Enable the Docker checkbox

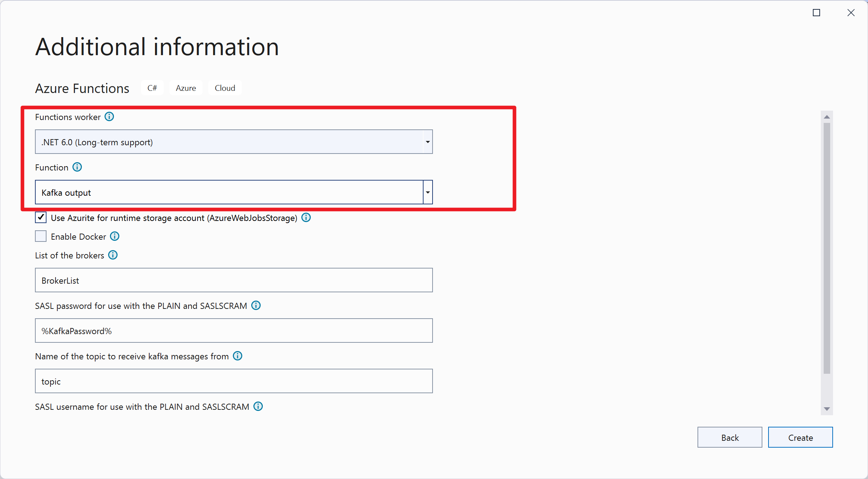point(41,236)
